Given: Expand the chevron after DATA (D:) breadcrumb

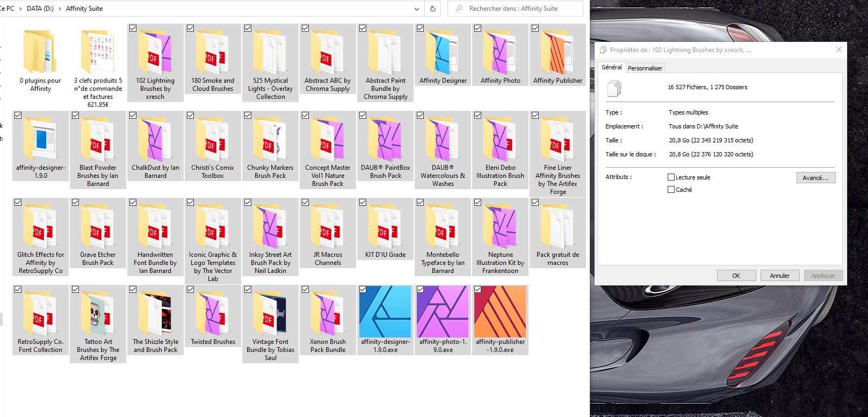Looking at the screenshot, I should coord(60,9).
